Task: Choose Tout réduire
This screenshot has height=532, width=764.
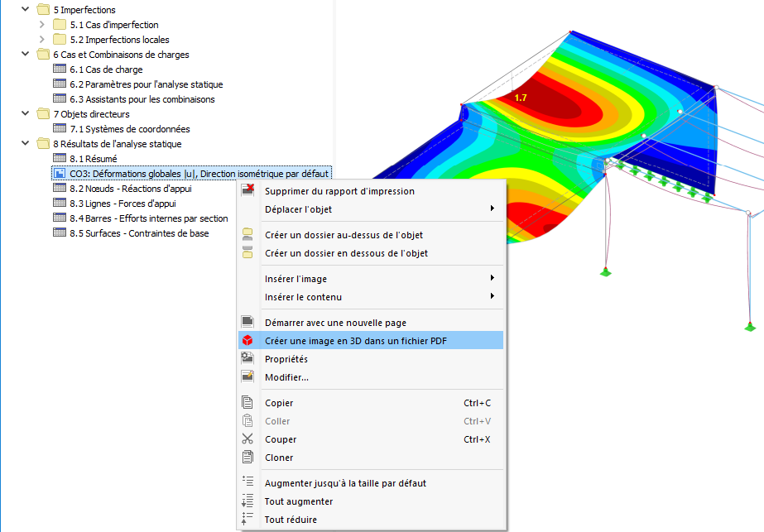Action: click(x=371, y=520)
